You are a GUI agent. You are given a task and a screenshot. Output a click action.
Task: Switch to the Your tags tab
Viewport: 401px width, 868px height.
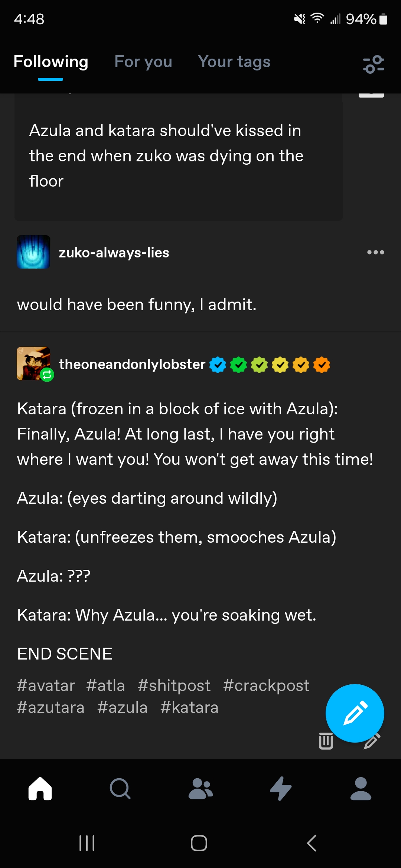pos(234,62)
